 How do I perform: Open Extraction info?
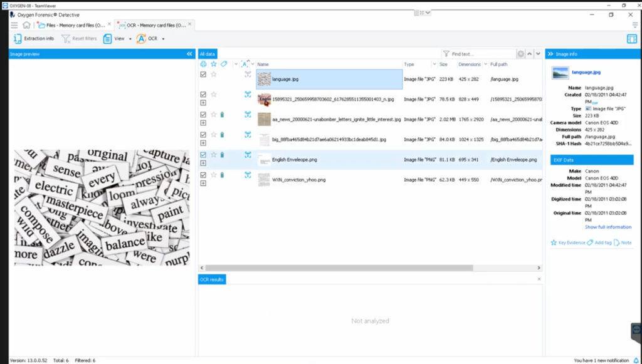34,38
